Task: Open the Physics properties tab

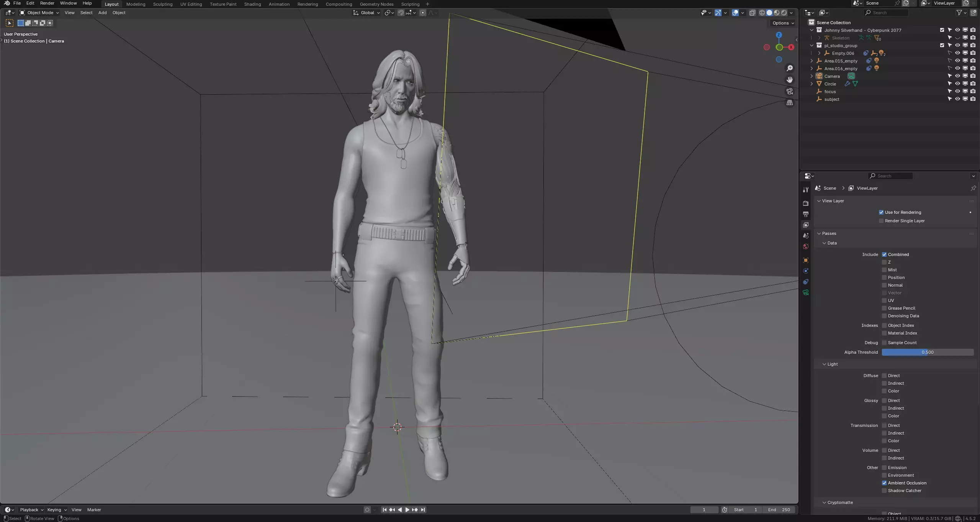Action: (x=806, y=271)
